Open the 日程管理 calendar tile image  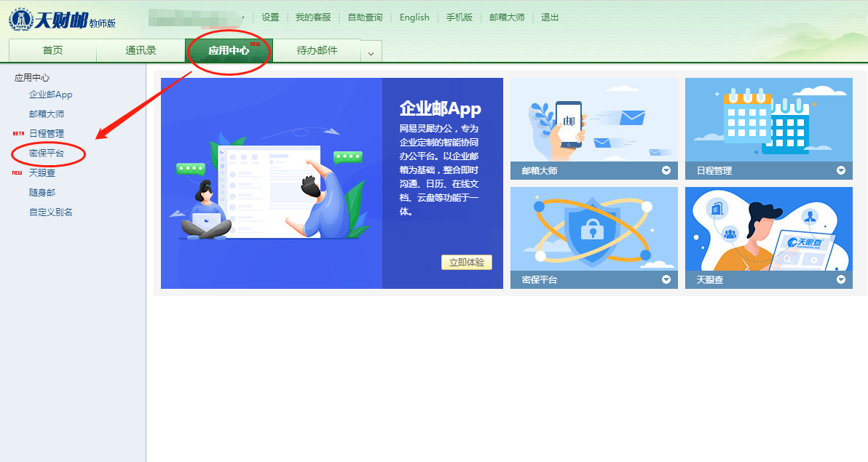pos(768,119)
